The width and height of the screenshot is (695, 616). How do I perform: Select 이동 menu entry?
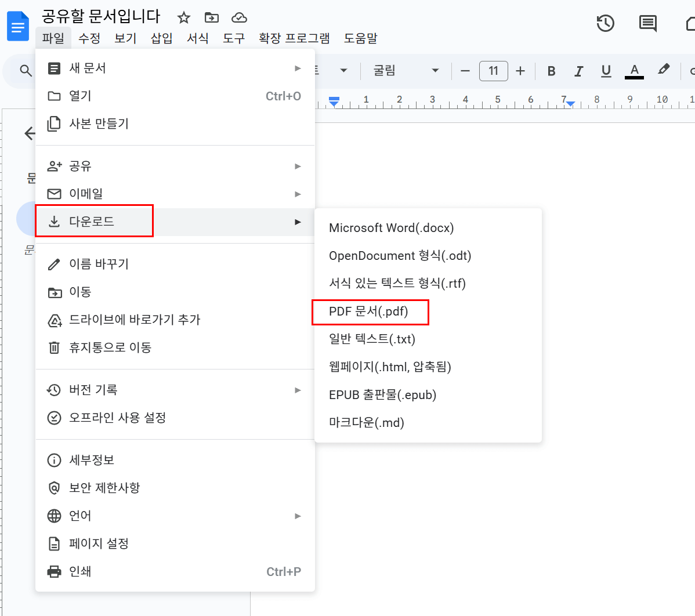pyautogui.click(x=175, y=292)
